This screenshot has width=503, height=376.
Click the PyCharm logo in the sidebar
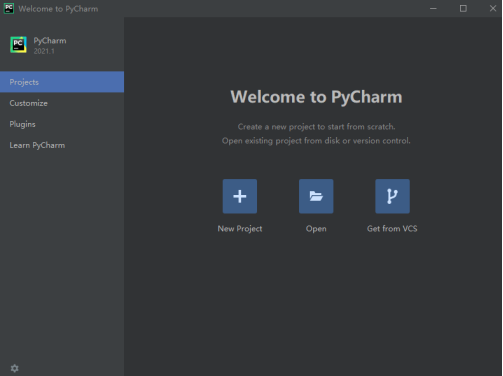18,45
